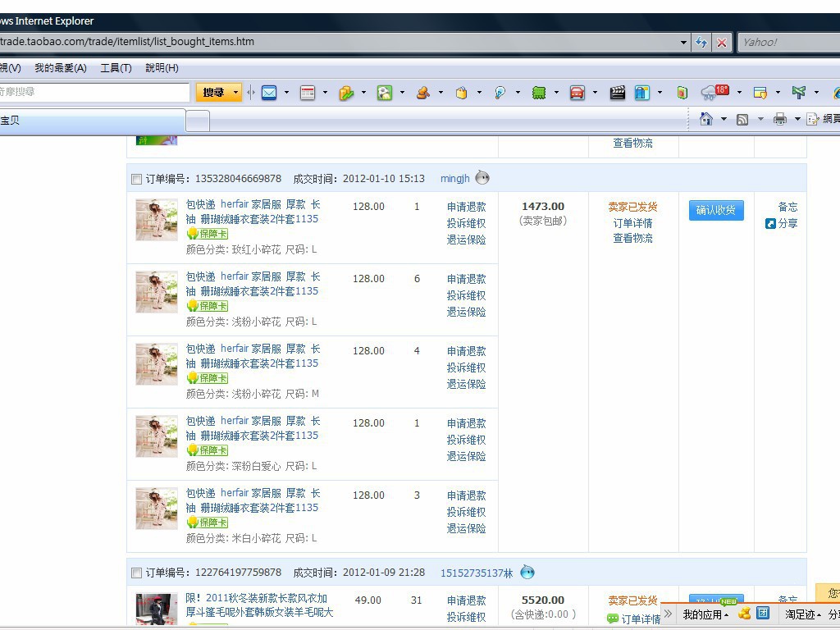Click 备忘 memo link for 1473.00 order
840x630 pixels.
pyautogui.click(x=787, y=207)
